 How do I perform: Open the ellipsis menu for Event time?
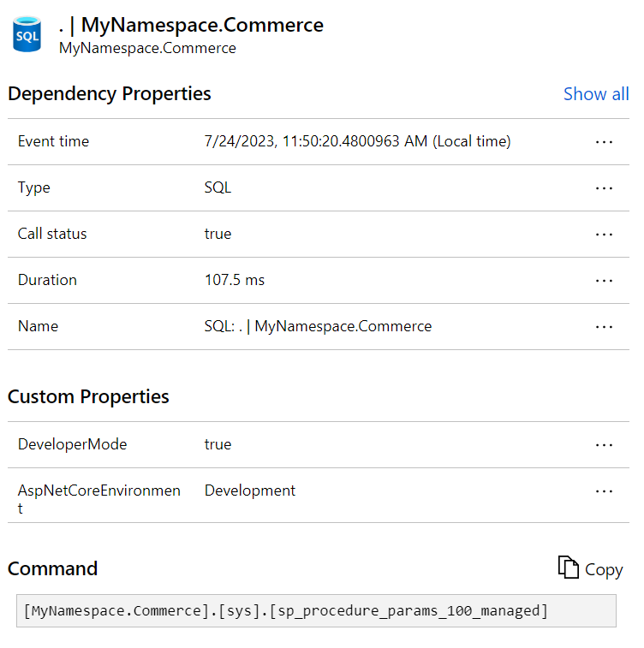[x=604, y=142]
